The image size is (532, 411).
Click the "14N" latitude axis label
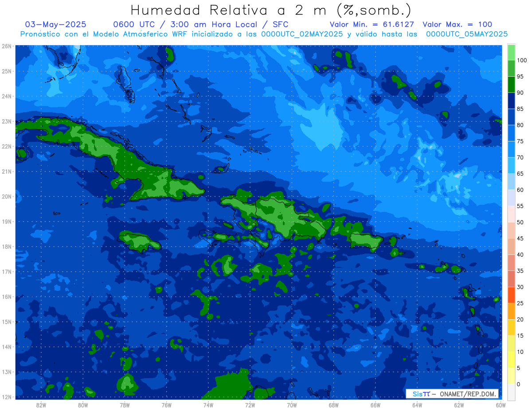click(6, 347)
